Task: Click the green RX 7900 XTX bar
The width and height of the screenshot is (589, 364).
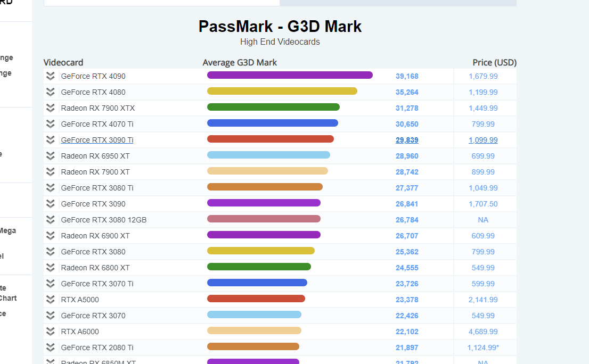Action: click(x=273, y=107)
